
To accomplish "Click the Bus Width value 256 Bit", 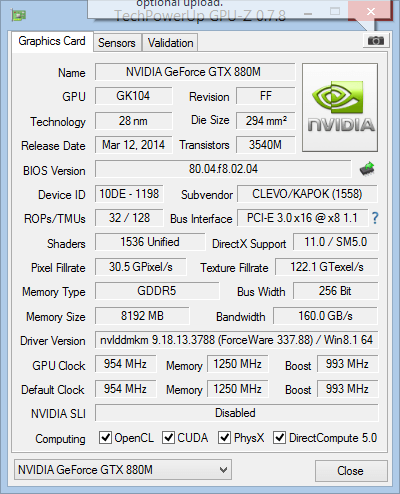I will (x=335, y=291).
